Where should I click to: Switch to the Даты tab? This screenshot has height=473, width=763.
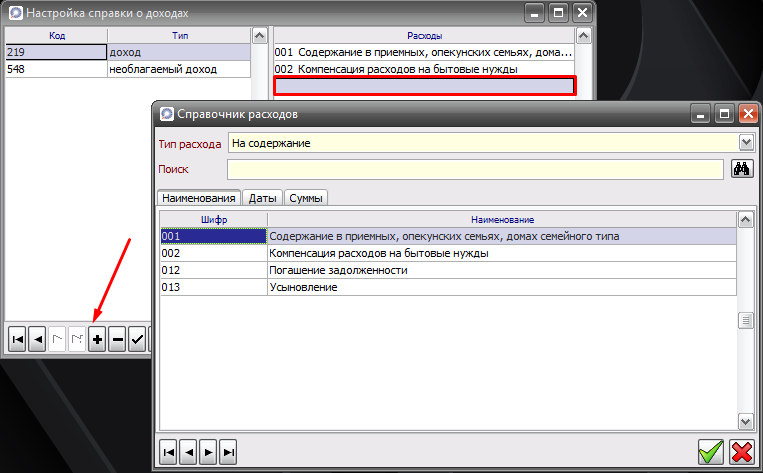(263, 198)
